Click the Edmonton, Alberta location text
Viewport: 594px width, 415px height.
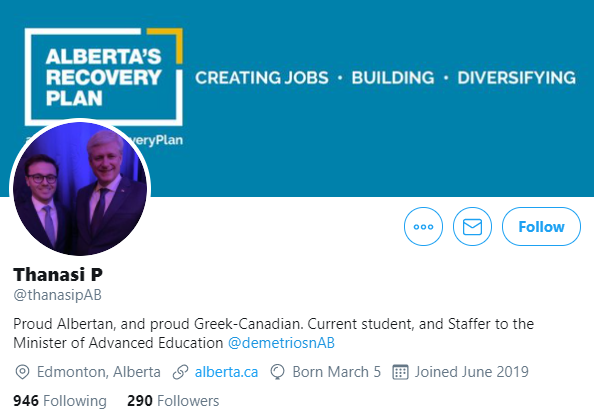click(x=98, y=372)
